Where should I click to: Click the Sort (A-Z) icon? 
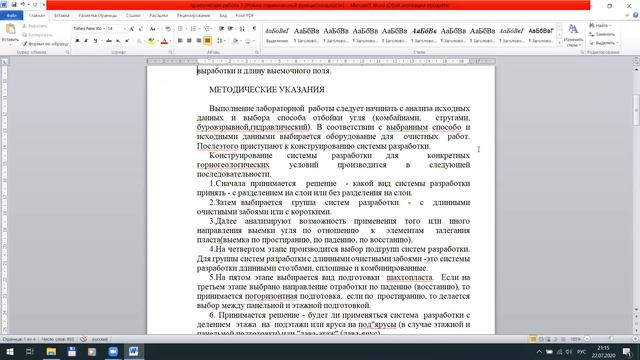click(x=242, y=29)
